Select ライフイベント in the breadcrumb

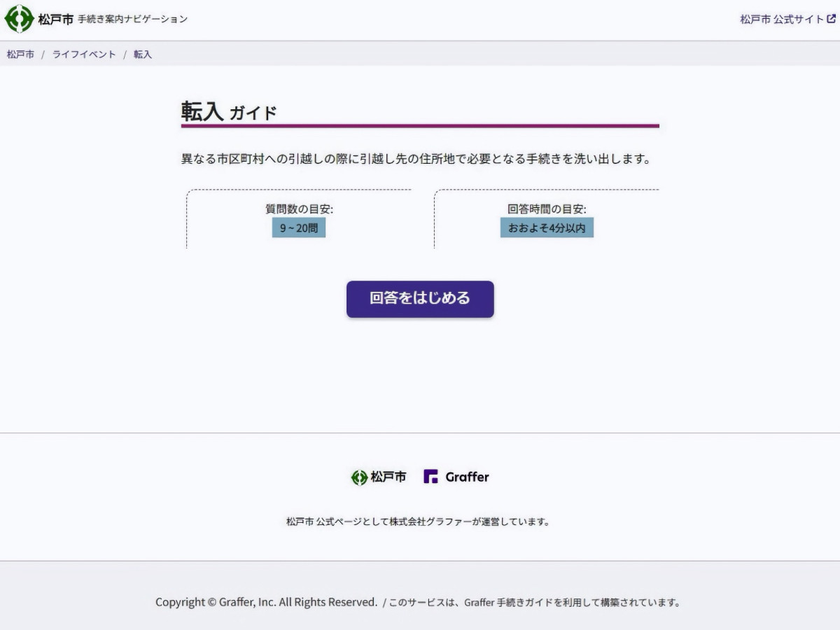(x=84, y=55)
